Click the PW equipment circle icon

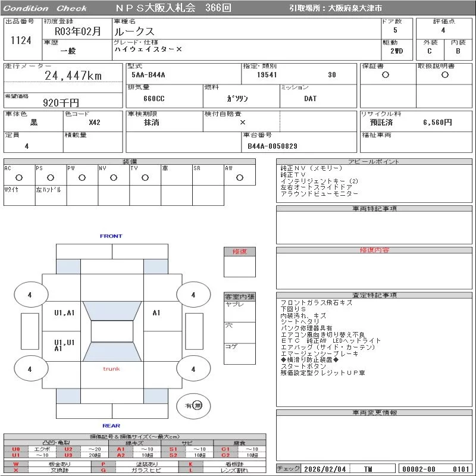82,177
